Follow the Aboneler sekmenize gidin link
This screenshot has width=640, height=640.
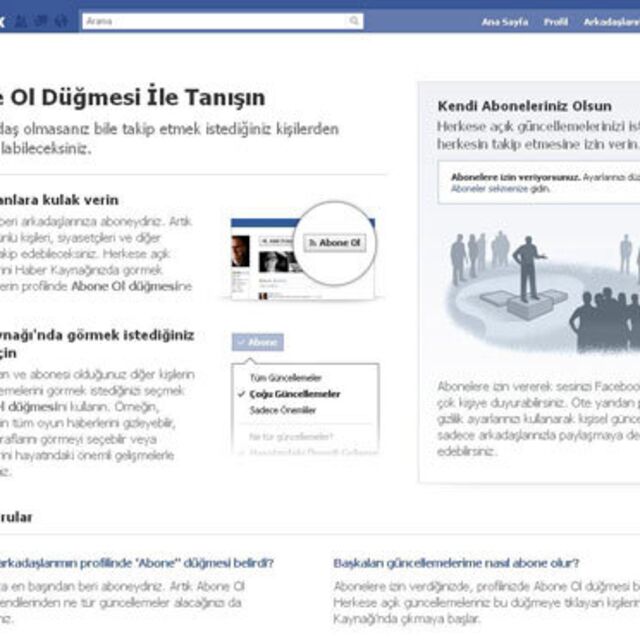point(500,189)
